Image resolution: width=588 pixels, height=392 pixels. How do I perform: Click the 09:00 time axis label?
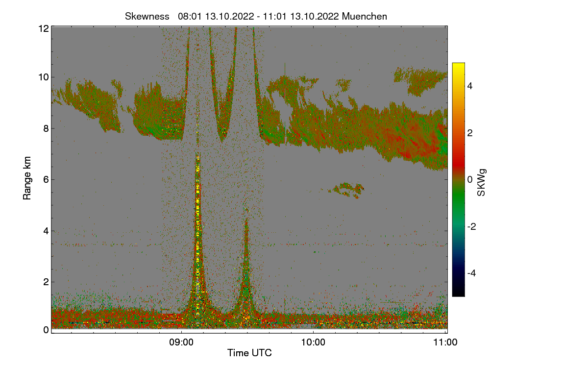(x=181, y=342)
